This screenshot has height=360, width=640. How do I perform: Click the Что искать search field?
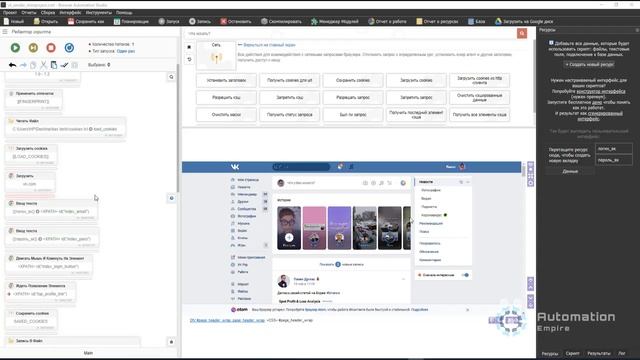pos(350,33)
